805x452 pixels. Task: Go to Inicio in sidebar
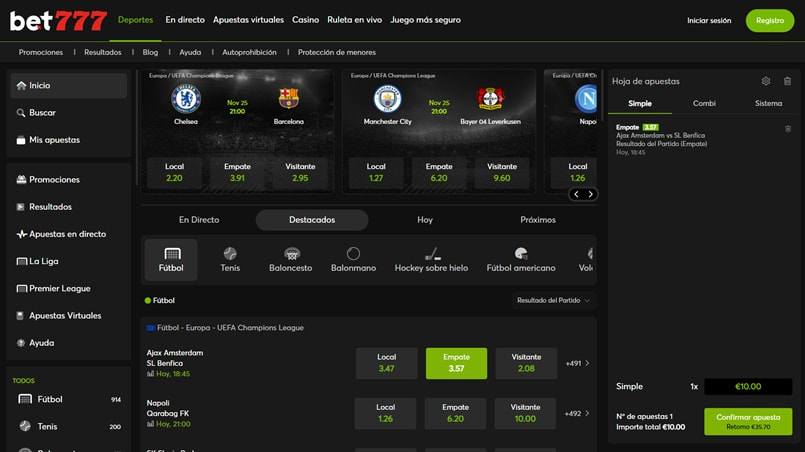pyautogui.click(x=69, y=85)
